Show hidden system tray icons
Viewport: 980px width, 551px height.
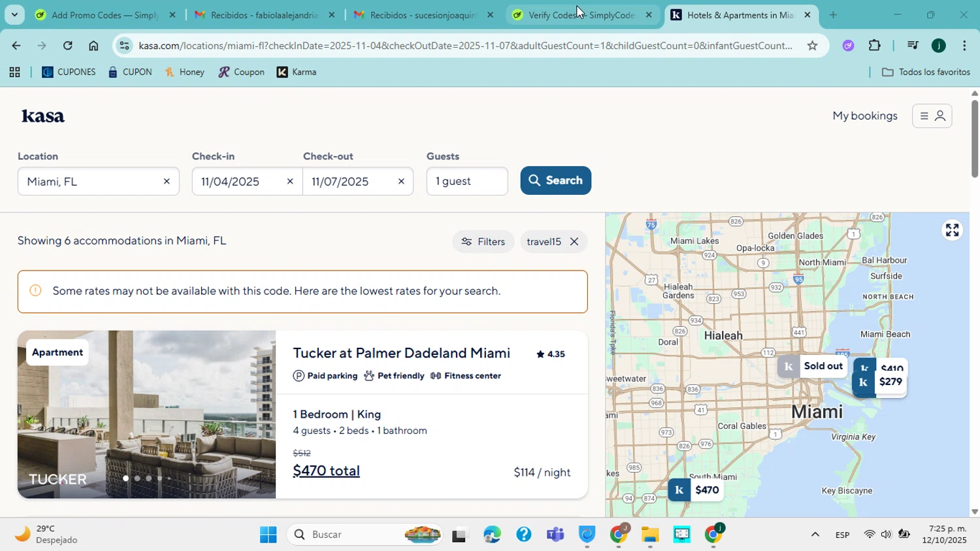coord(815,535)
